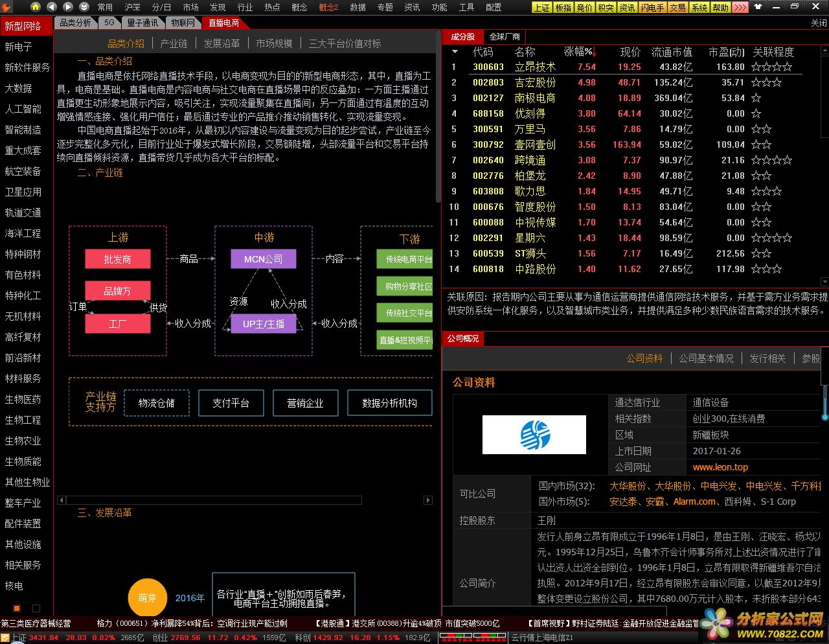
Task: Select the 全球厂商 tab
Action: click(505, 37)
